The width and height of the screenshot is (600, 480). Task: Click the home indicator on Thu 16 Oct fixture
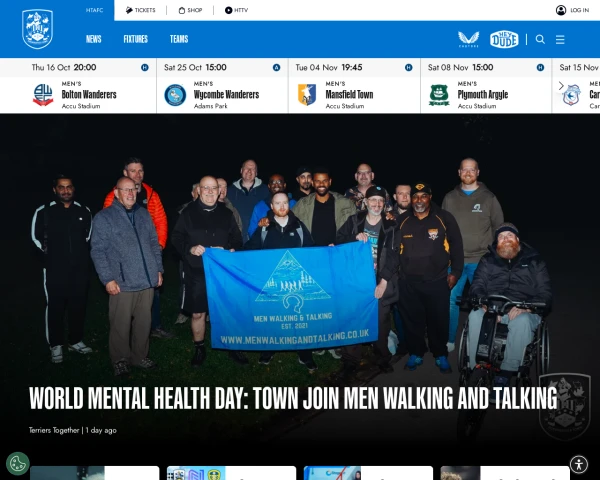[145, 68]
